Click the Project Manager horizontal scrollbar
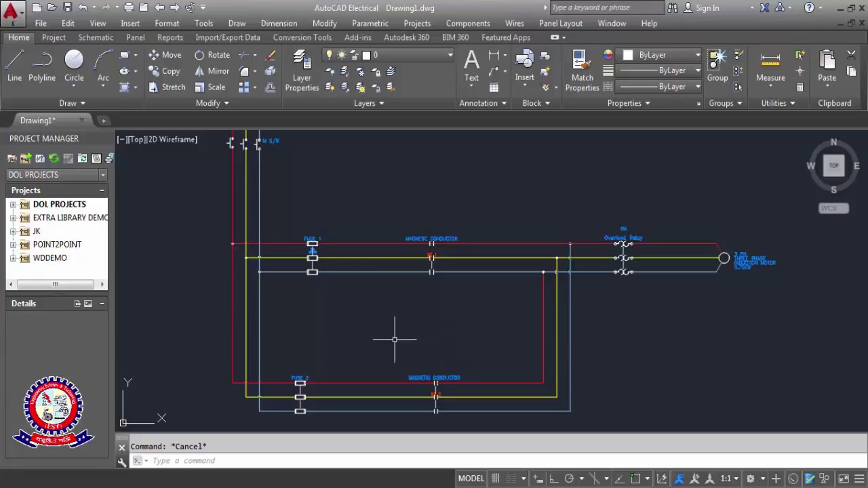The height and width of the screenshot is (488, 868). (x=57, y=285)
